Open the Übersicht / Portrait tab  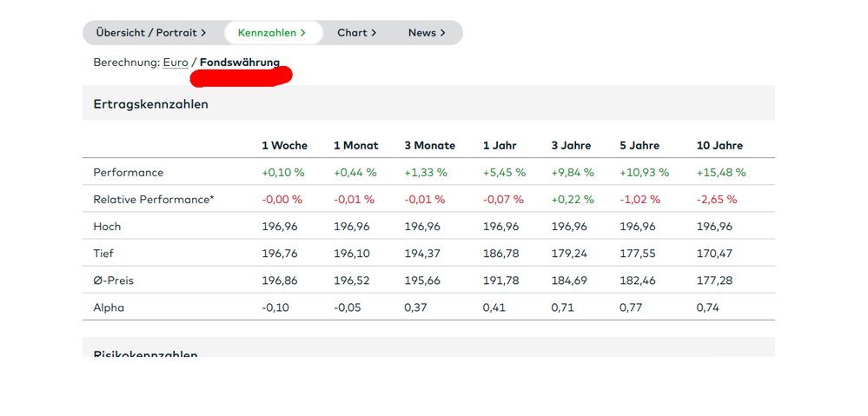pos(150,33)
